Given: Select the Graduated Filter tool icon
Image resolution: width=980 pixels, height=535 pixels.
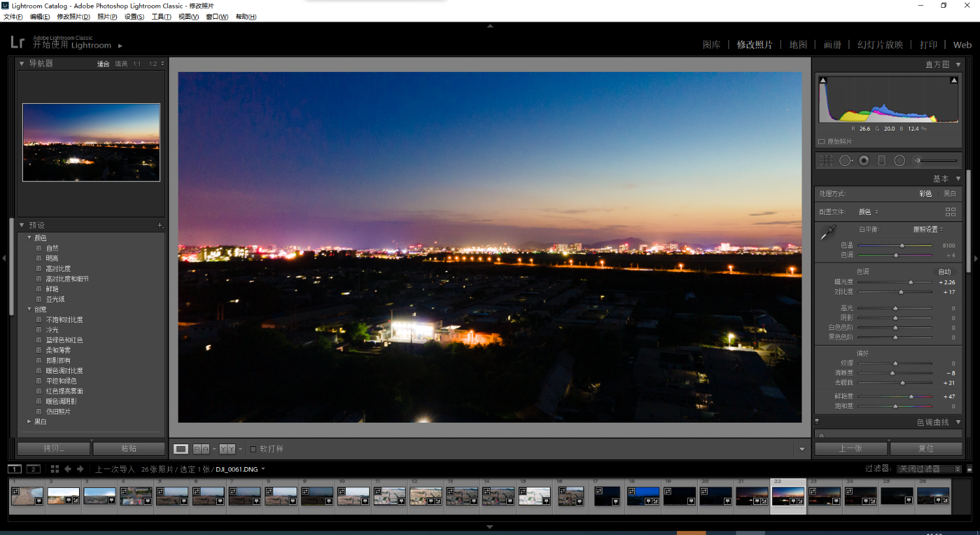Looking at the screenshot, I should (x=881, y=161).
